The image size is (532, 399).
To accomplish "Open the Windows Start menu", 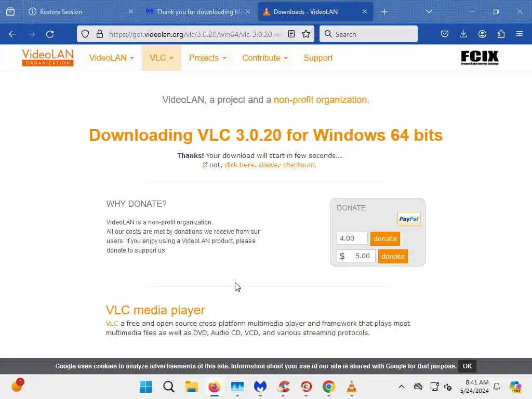I will (x=146, y=387).
